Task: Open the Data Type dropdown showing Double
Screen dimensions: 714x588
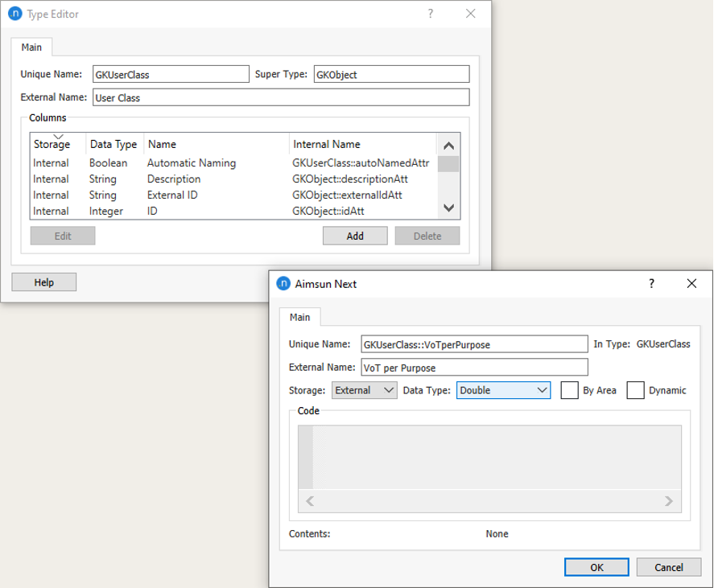Action: point(503,390)
